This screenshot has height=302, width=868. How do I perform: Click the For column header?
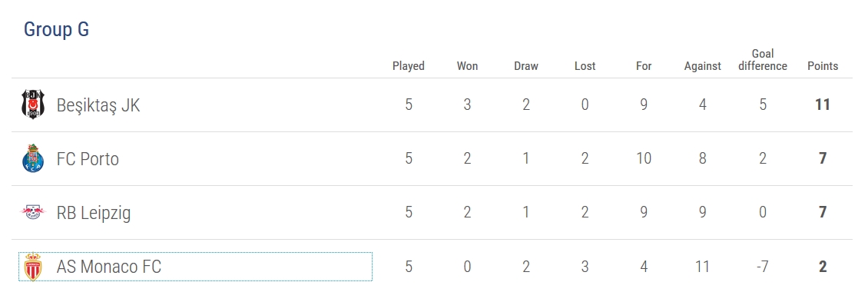pyautogui.click(x=644, y=66)
